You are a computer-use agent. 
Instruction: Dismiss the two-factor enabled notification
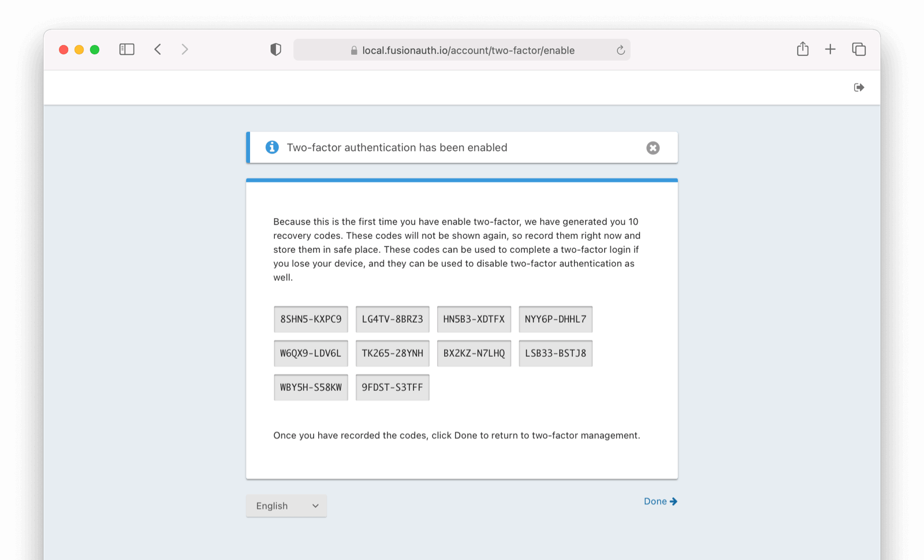[x=653, y=148]
